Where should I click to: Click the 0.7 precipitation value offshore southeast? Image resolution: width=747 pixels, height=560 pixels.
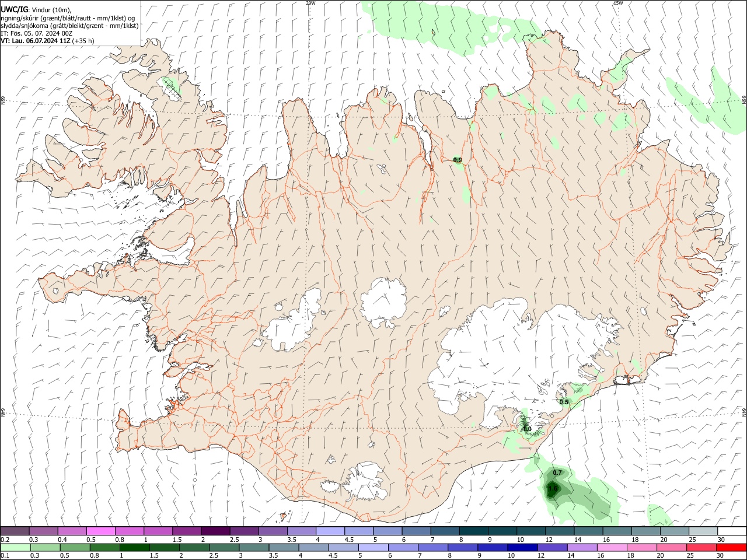(557, 473)
